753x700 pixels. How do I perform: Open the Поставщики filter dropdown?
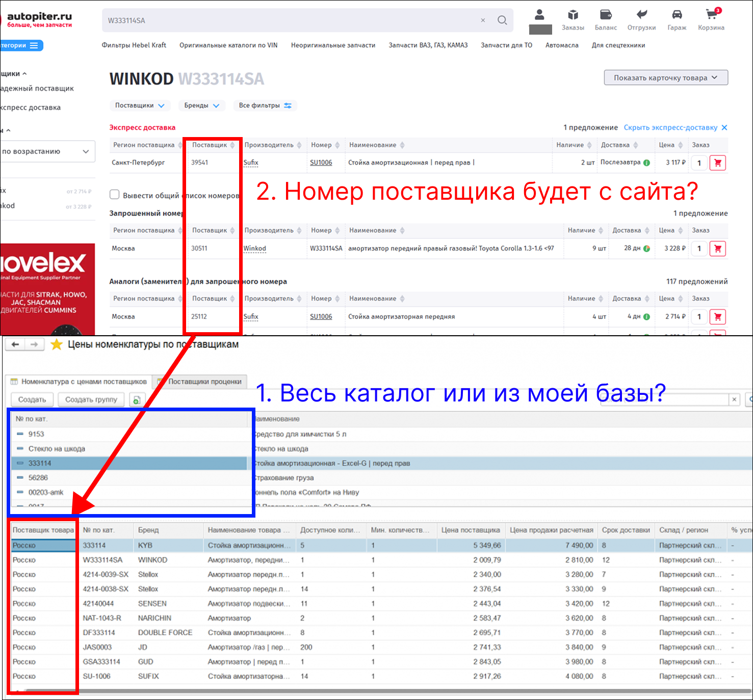[140, 105]
